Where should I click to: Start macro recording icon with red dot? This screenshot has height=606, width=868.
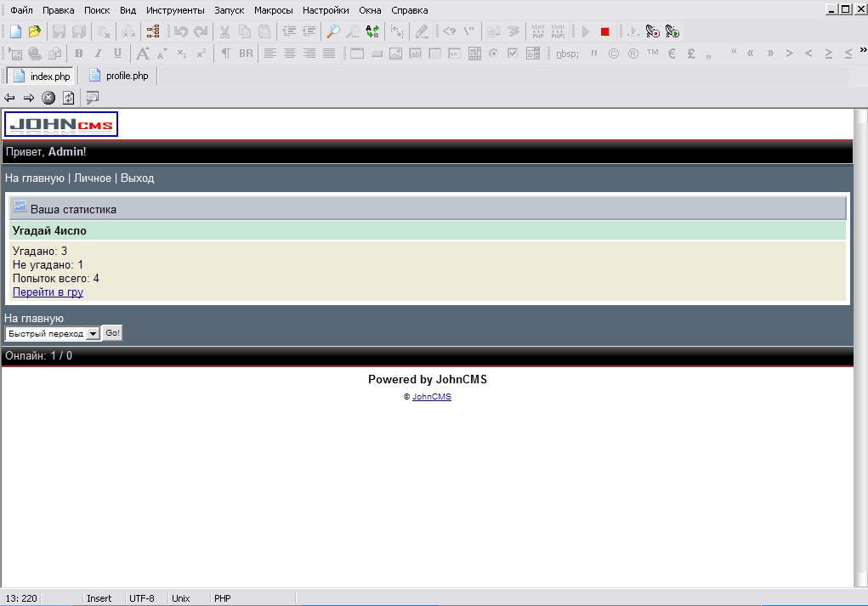coord(653,31)
